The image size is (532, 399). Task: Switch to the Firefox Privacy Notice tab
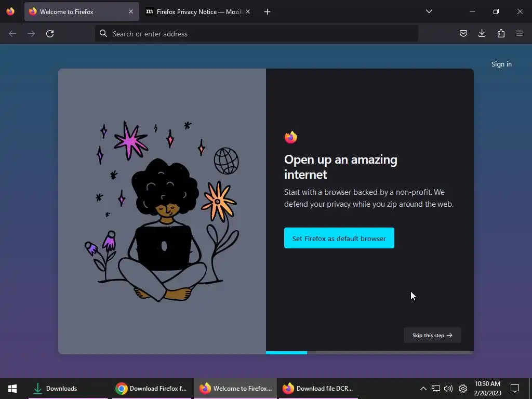pos(198,11)
